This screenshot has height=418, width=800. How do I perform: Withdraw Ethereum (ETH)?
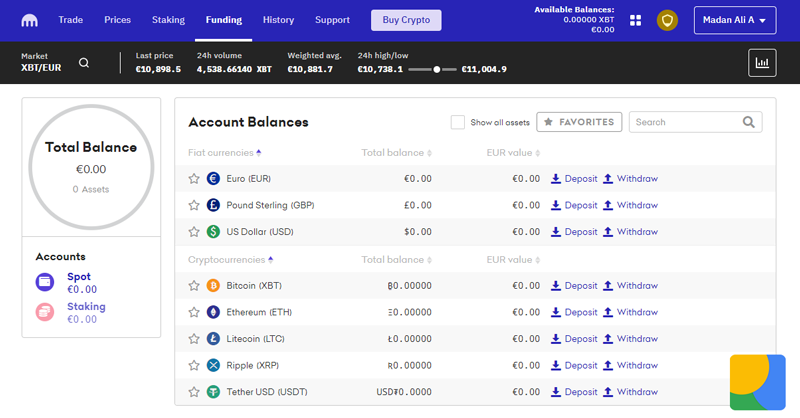(630, 312)
